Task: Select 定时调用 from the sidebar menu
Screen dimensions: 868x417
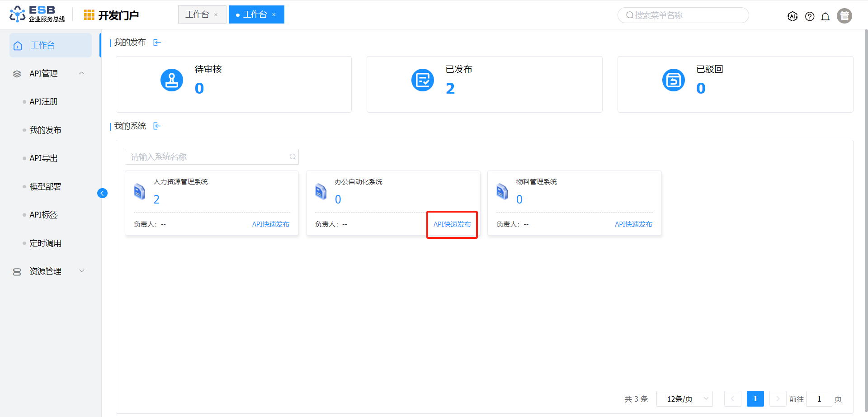Action: 45,243
